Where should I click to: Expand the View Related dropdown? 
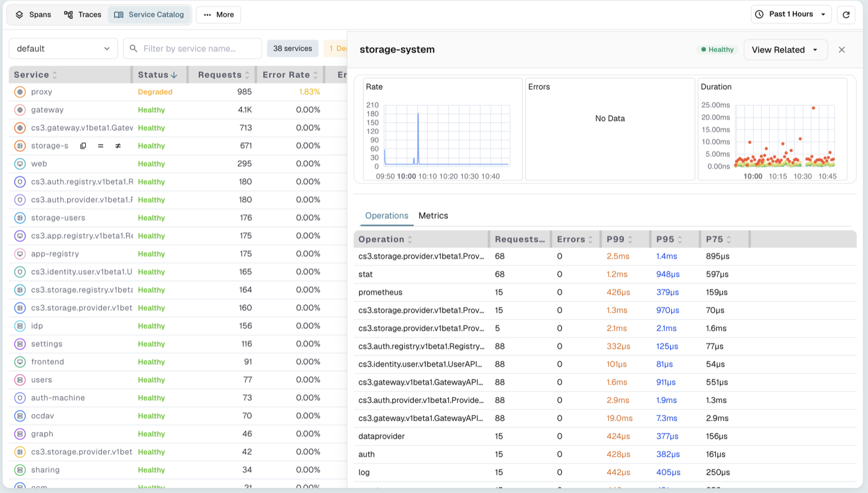786,50
